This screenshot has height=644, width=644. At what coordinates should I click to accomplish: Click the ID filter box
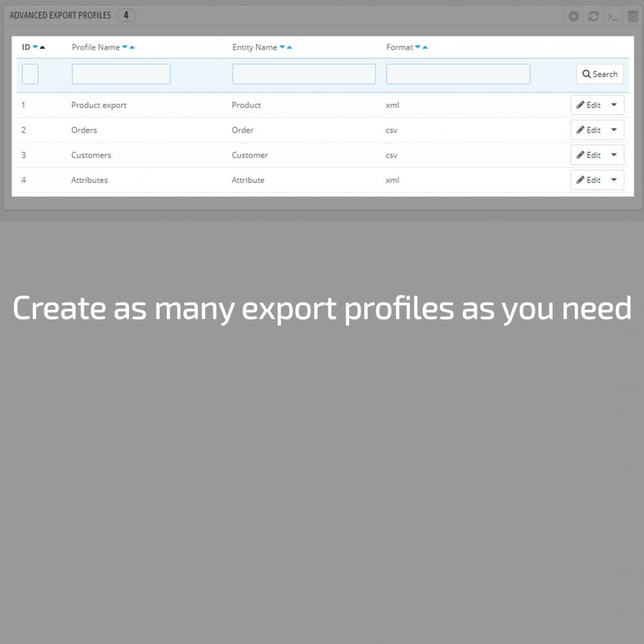pos(30,74)
